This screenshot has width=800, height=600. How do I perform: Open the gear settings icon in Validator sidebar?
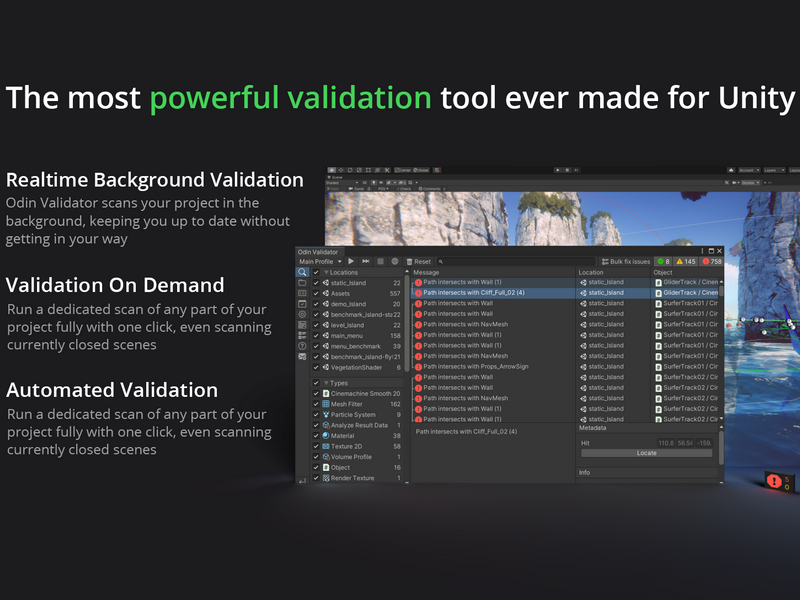[x=302, y=314]
